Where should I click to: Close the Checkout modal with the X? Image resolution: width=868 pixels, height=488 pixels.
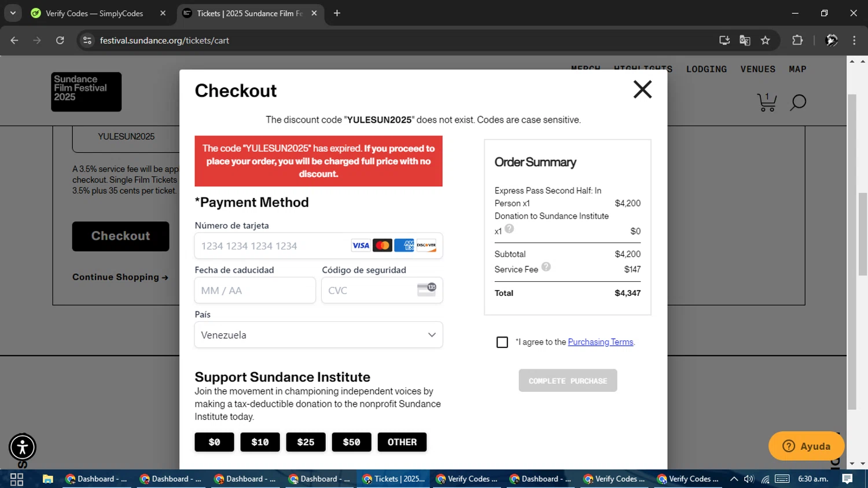click(x=642, y=90)
